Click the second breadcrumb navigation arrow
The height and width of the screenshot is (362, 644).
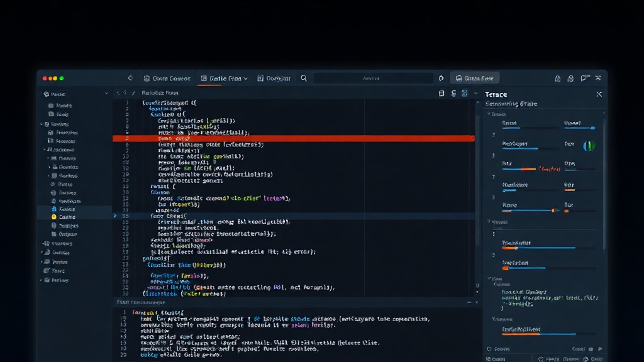click(x=125, y=93)
